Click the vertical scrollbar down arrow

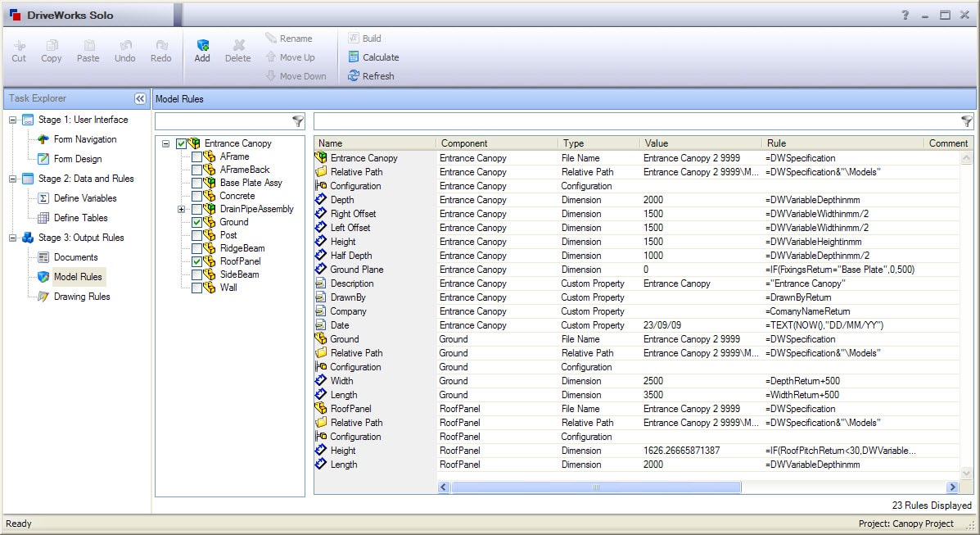(966, 474)
